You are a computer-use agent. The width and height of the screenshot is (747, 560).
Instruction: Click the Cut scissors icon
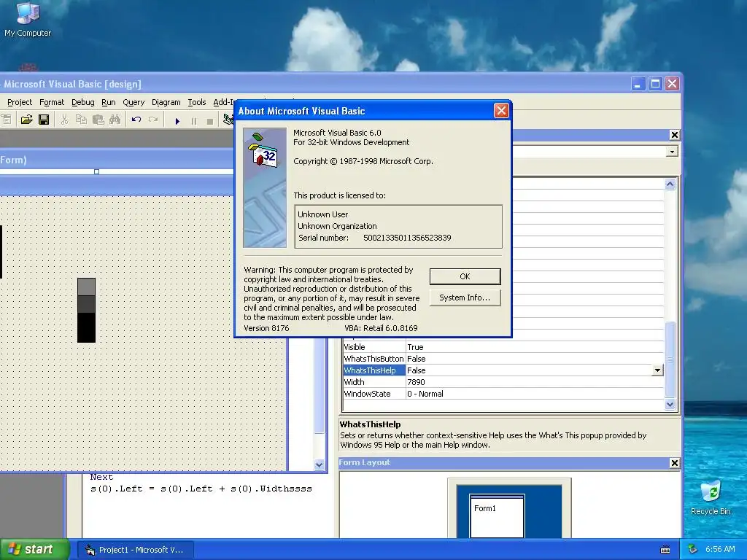[64, 120]
